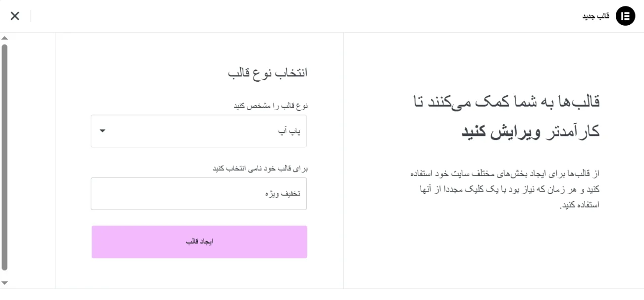Click the Elementor brand badge beside قالب جدید
The height and width of the screenshot is (300, 644).
(x=625, y=15)
